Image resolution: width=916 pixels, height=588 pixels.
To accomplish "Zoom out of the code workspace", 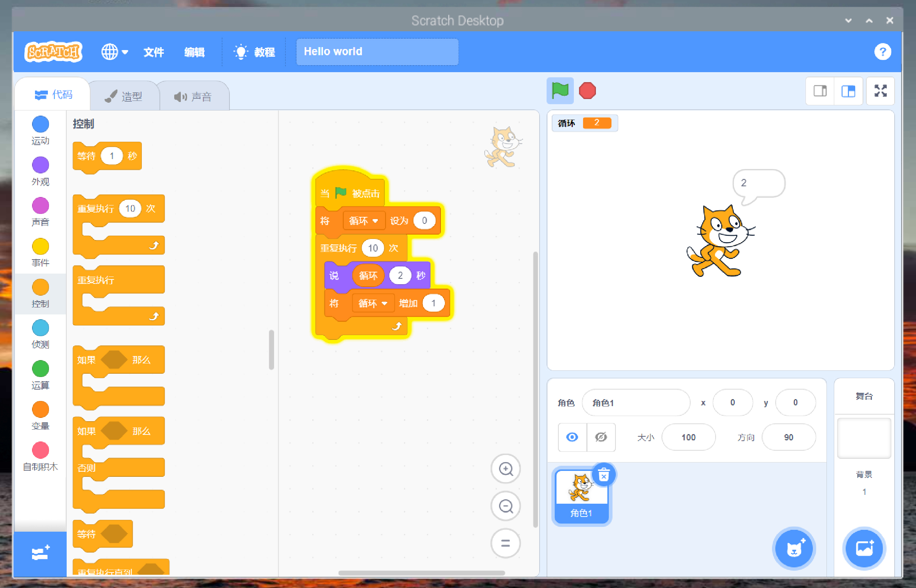I will click(x=506, y=506).
